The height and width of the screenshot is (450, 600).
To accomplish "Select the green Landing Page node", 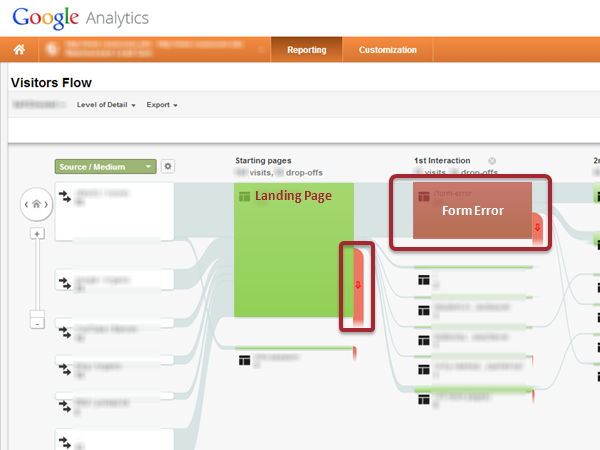I will (293, 250).
